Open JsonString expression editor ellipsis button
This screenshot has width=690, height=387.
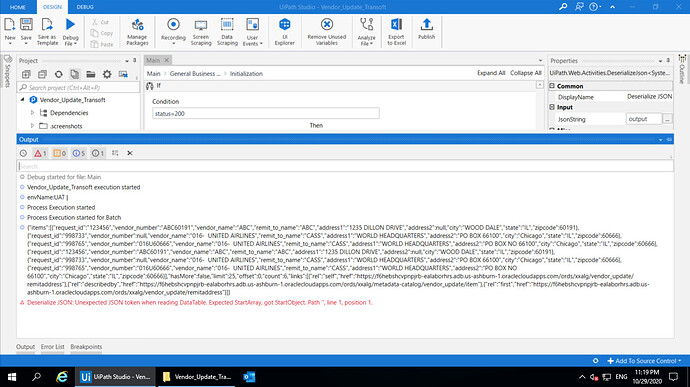(668, 119)
